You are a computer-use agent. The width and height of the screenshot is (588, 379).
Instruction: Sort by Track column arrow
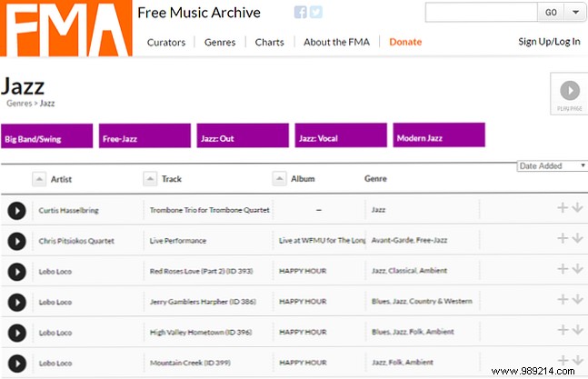tap(150, 179)
